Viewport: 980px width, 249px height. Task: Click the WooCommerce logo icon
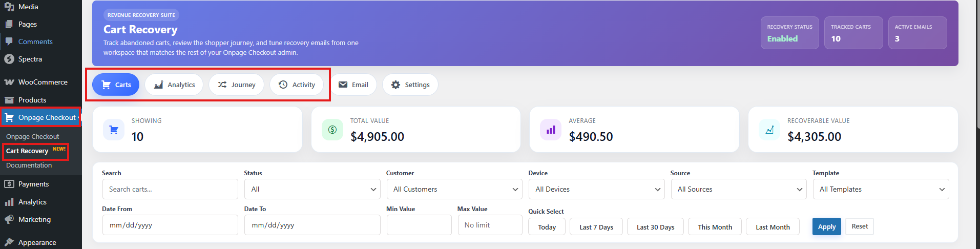(9, 82)
